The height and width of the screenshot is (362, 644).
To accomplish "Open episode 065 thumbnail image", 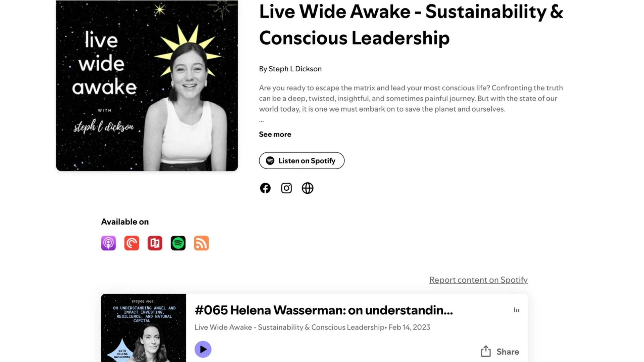I will [144, 328].
